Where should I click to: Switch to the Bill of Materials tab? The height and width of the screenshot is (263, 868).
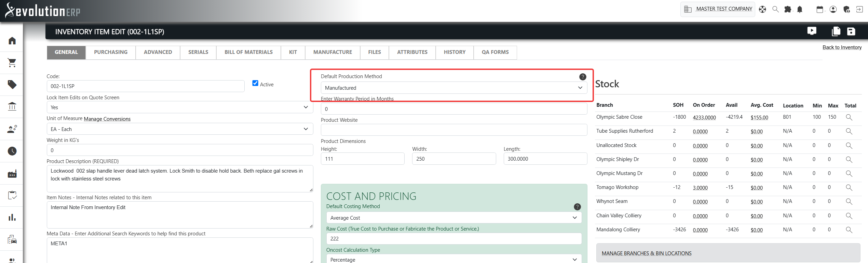pyautogui.click(x=248, y=52)
